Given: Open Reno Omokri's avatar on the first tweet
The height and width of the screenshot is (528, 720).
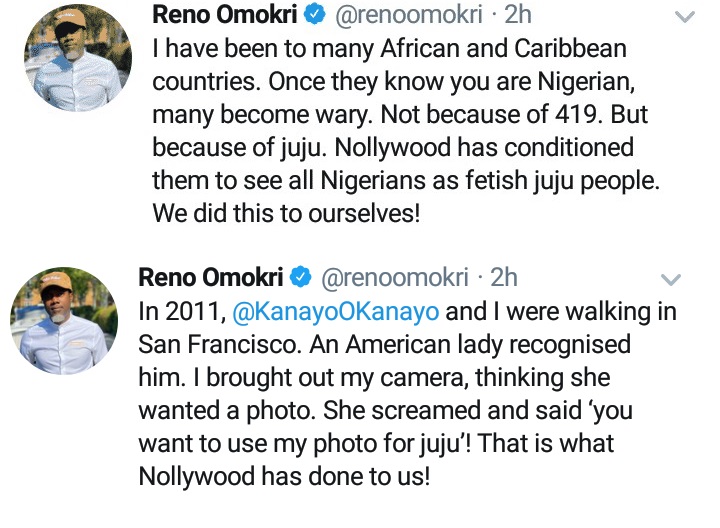Looking at the screenshot, I should click(x=64, y=58).
